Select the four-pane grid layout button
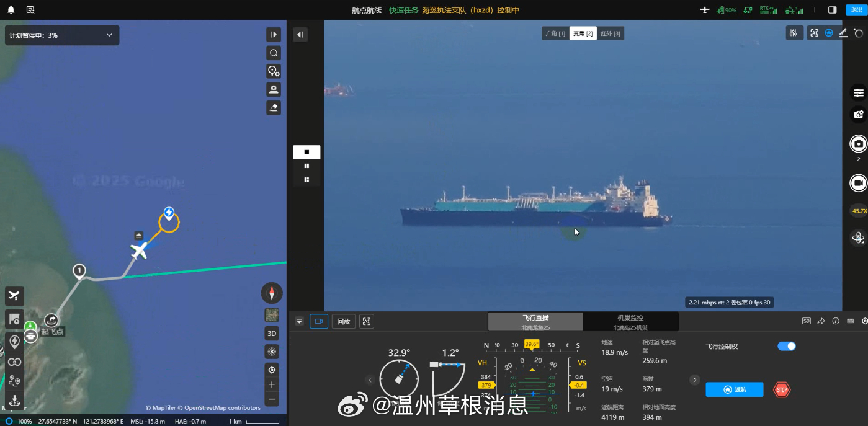 tap(306, 179)
